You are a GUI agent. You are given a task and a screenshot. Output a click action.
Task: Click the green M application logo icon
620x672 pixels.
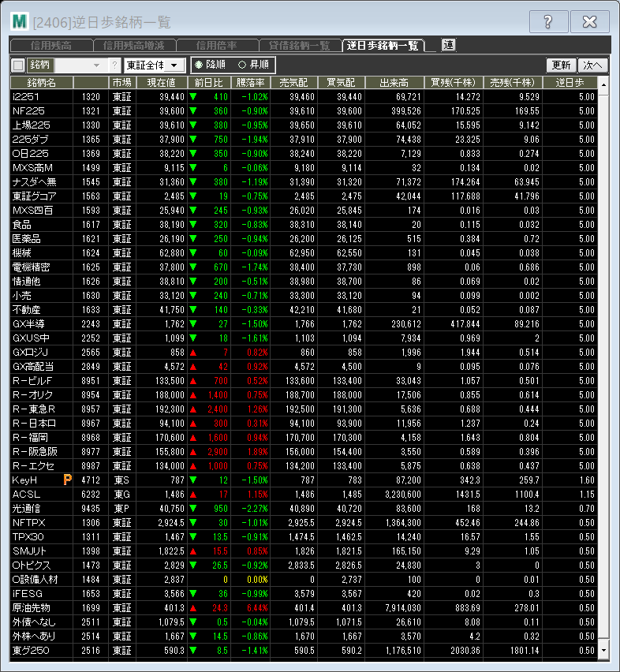point(20,21)
